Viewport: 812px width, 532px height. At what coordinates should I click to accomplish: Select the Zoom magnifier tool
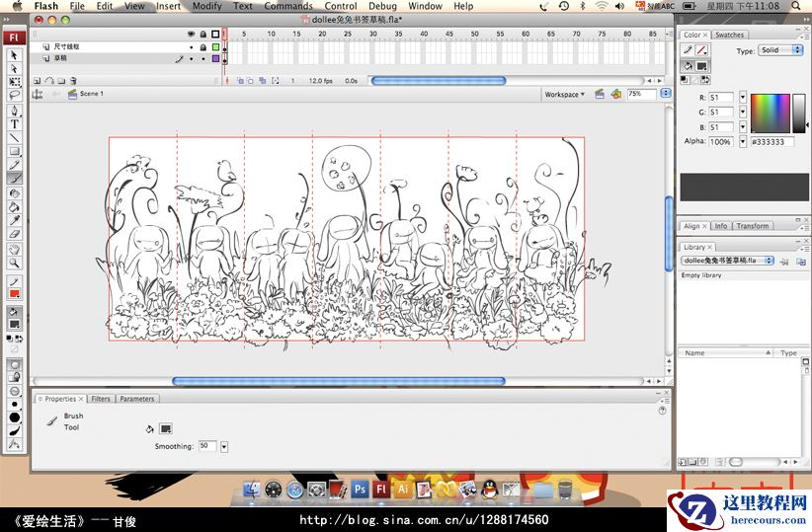15,263
